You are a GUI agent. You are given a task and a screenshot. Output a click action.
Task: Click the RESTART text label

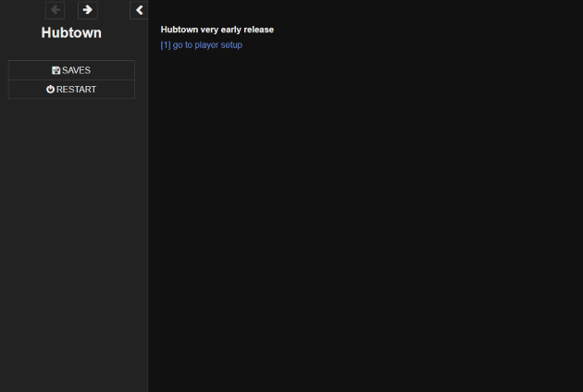click(x=76, y=90)
